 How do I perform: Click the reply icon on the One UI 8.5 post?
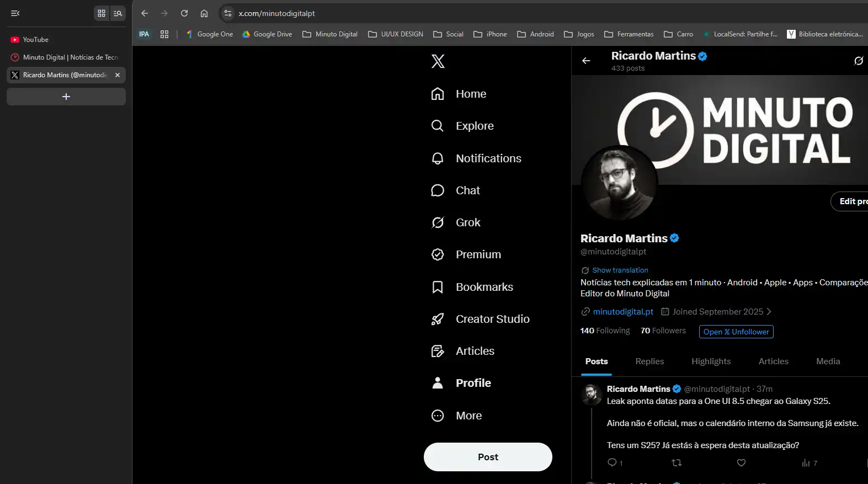[x=612, y=462]
